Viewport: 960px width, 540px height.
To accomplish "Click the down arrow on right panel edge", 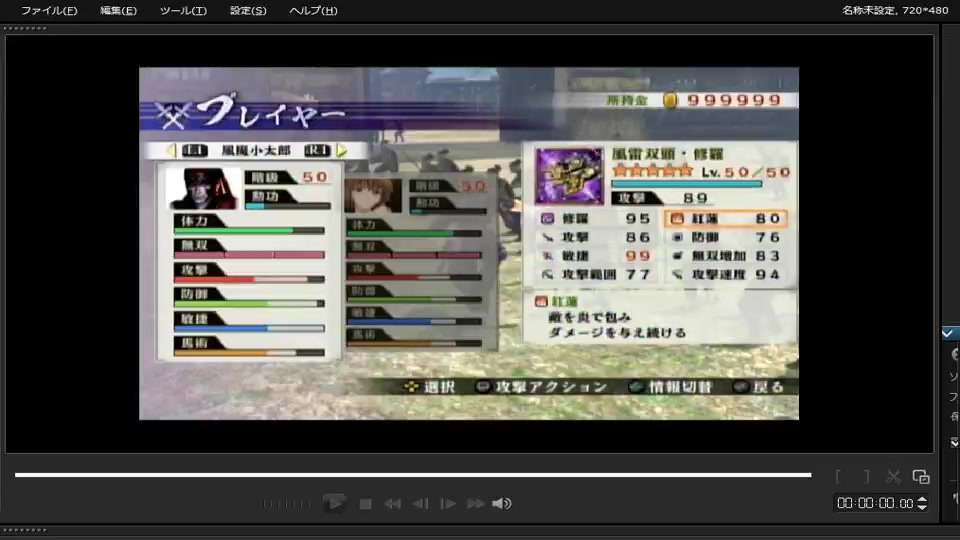I will tap(954, 442).
